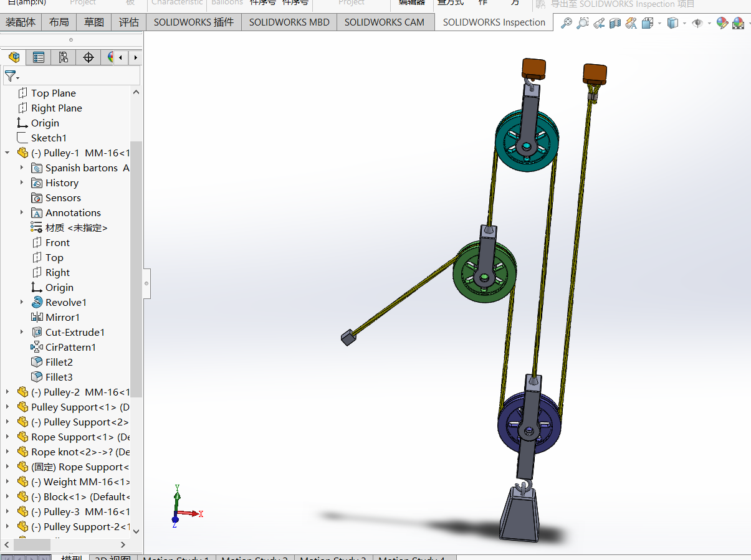Select Sketch1 in the tree

[x=49, y=138]
